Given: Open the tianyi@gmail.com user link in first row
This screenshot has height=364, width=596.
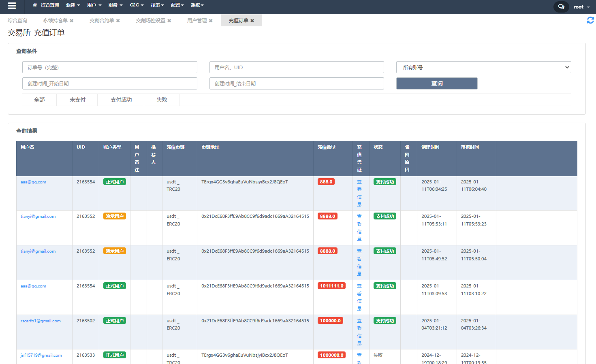Looking at the screenshot, I should tap(38, 217).
